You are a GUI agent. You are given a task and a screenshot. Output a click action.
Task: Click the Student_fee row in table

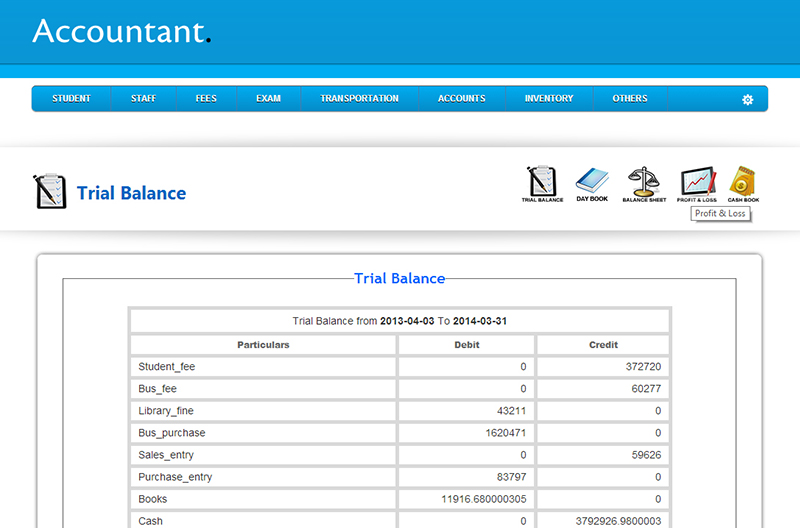click(x=167, y=367)
